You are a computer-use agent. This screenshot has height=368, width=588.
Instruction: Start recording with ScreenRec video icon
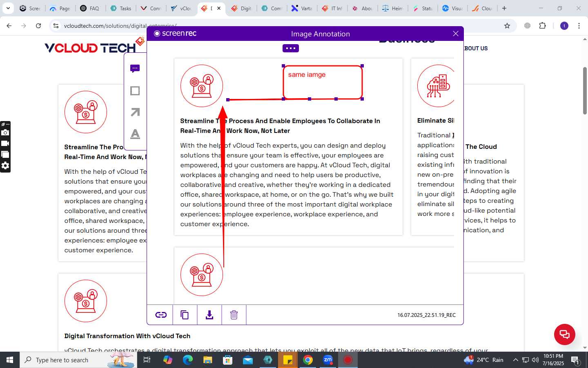pos(5,144)
